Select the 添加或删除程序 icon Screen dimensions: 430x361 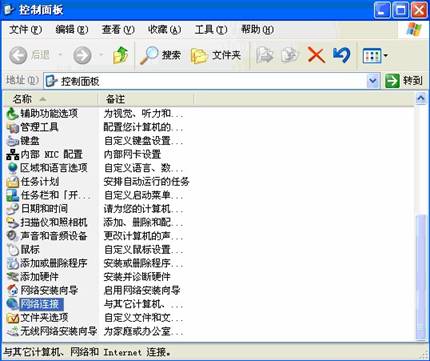pyautogui.click(x=13, y=263)
